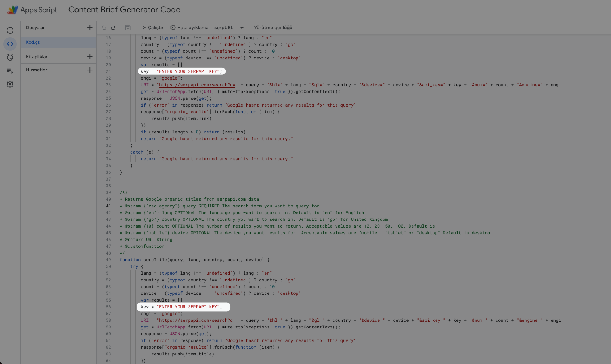Click the Dosyalar section header
This screenshot has height=364, width=611.
[x=35, y=28]
